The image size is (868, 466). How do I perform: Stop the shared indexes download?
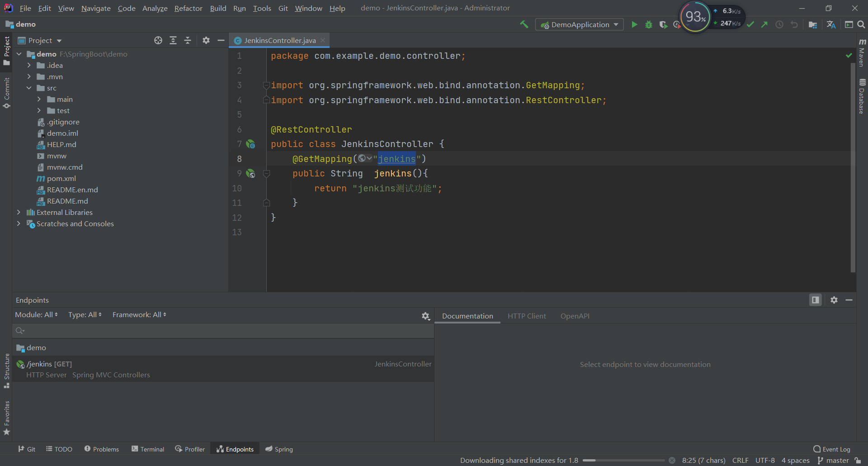pos(672,461)
